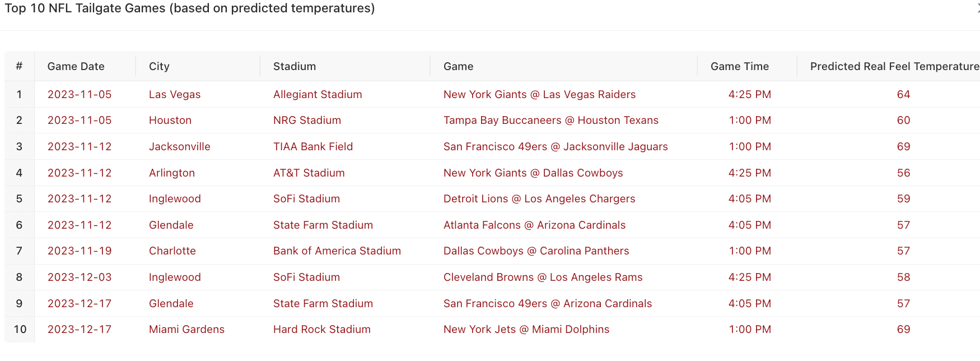Open the Las Vegas city link

tap(175, 94)
